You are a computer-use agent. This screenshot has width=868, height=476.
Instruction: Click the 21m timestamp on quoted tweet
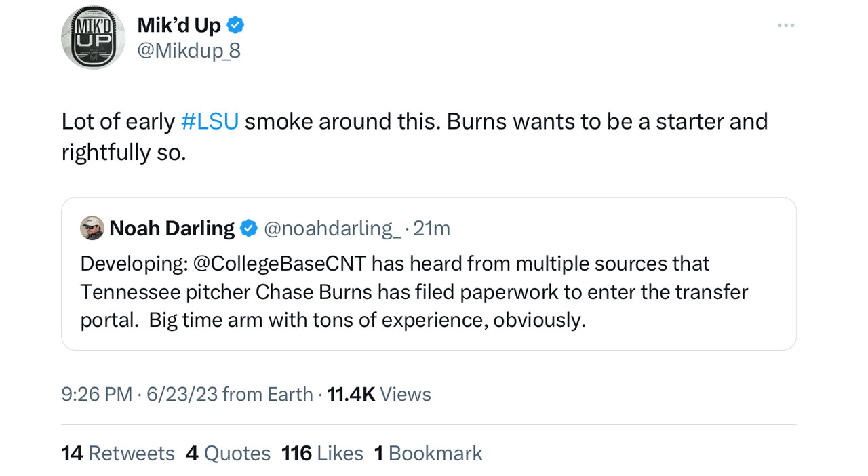point(431,229)
